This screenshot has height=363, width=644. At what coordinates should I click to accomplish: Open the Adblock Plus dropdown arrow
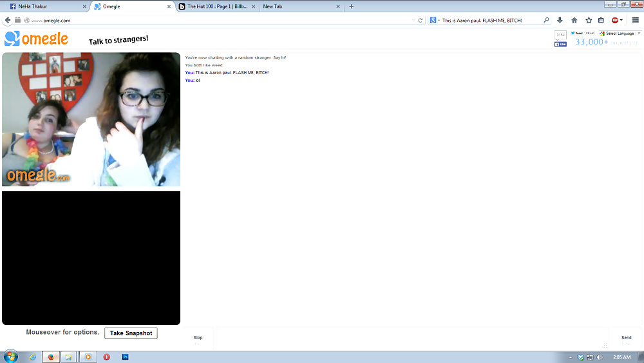(x=621, y=20)
